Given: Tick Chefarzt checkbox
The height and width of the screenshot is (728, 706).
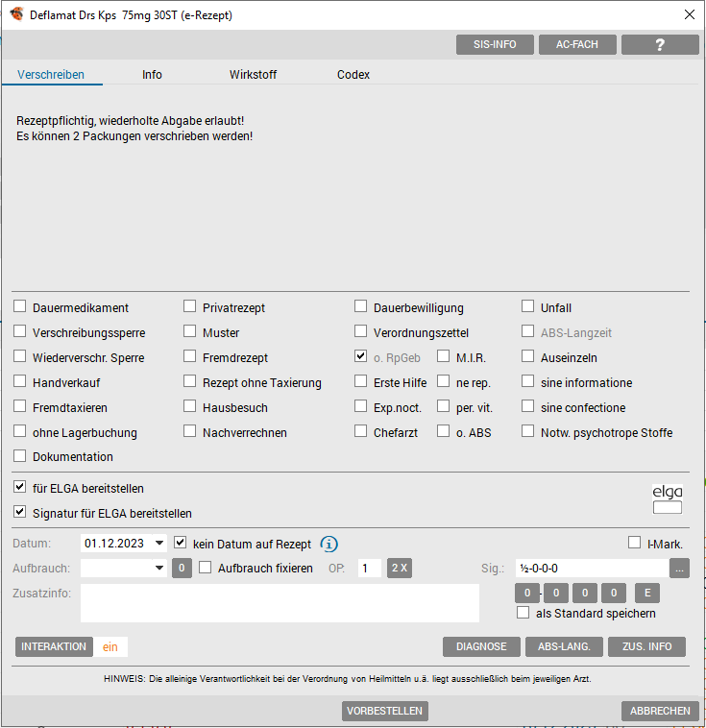Looking at the screenshot, I should [360, 431].
